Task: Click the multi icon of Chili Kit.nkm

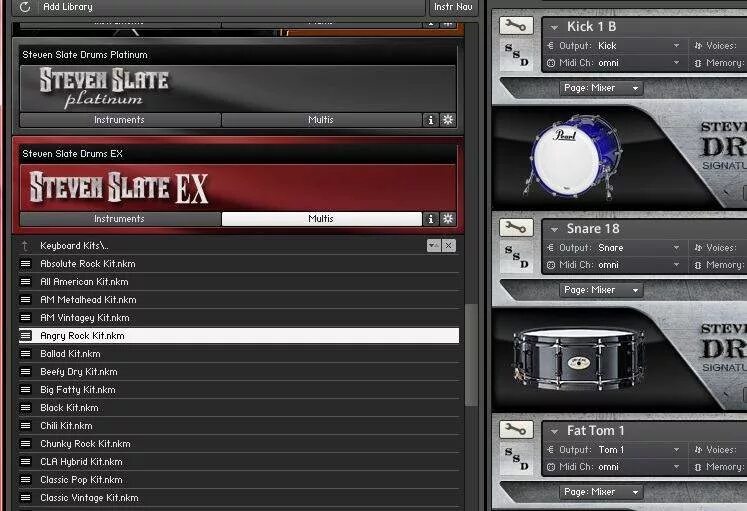Action: click(25, 425)
